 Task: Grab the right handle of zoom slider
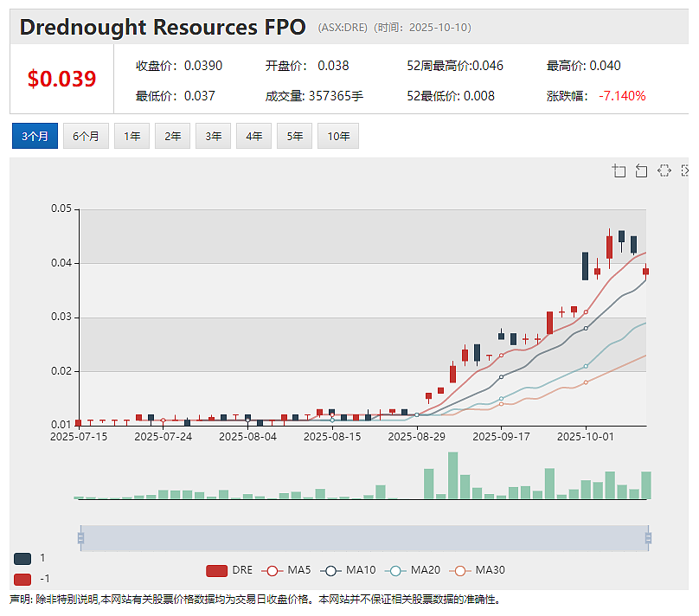648,538
